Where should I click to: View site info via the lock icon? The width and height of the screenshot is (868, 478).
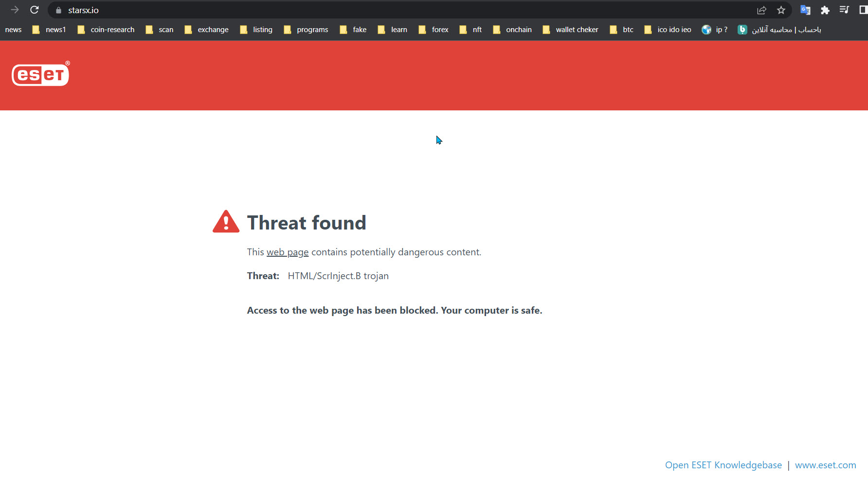(x=58, y=10)
